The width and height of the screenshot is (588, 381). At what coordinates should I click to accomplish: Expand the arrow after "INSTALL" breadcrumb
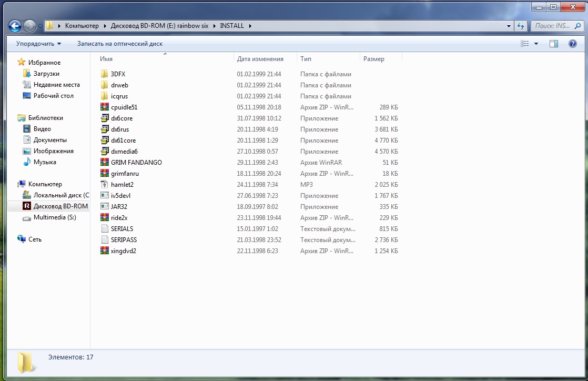coord(250,26)
